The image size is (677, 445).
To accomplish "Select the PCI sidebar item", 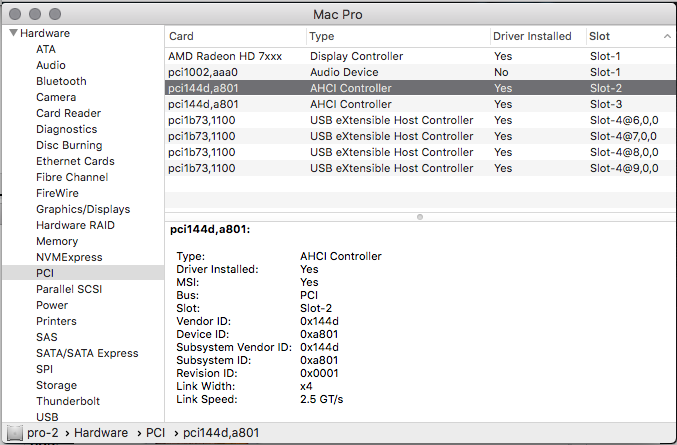I will (x=83, y=273).
